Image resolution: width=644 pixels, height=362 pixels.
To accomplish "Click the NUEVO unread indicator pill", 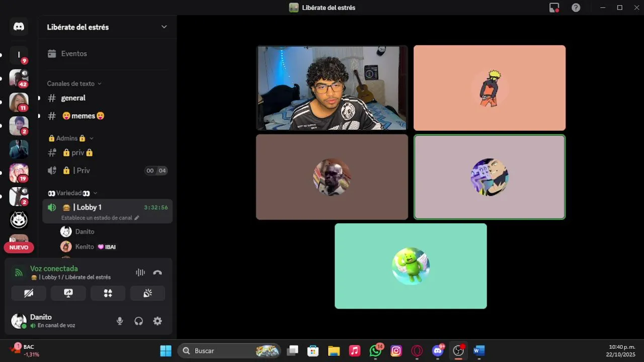I will 19,247.
